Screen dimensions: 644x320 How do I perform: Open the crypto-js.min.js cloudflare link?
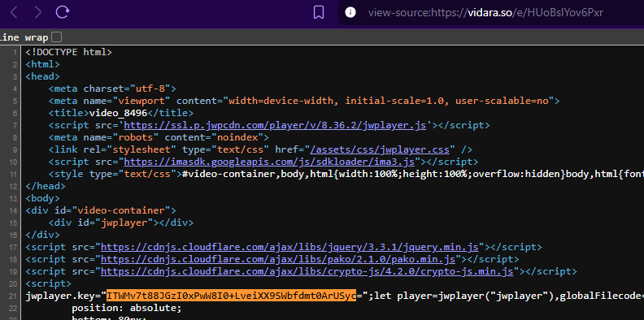[307, 271]
